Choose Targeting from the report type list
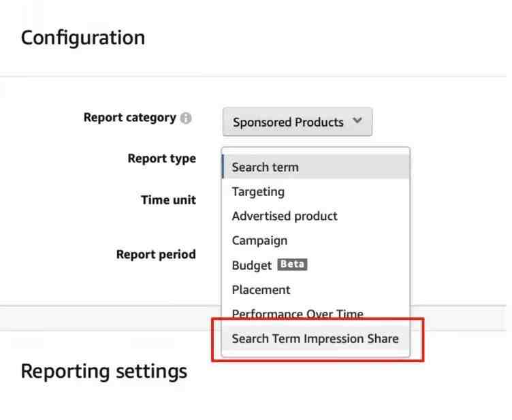 258,192
